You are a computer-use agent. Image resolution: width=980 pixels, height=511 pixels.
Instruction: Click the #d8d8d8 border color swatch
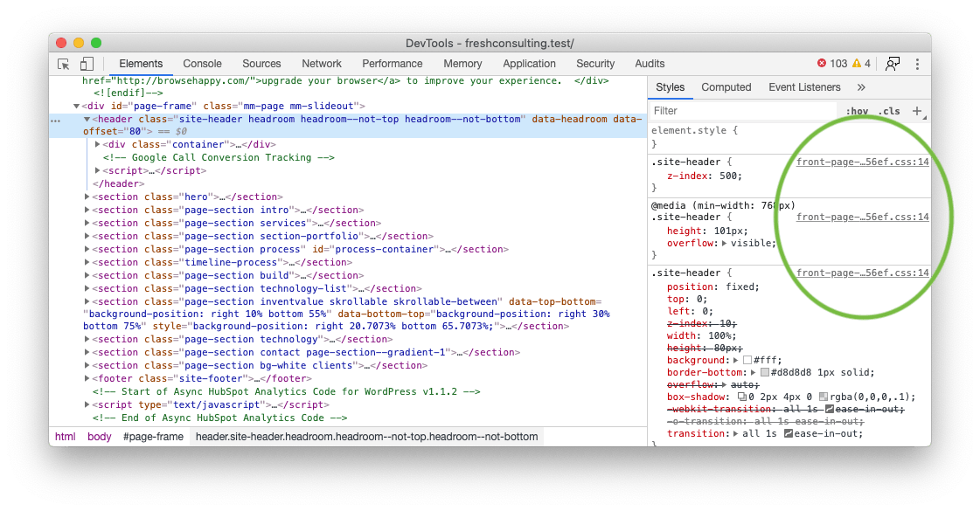pos(764,373)
